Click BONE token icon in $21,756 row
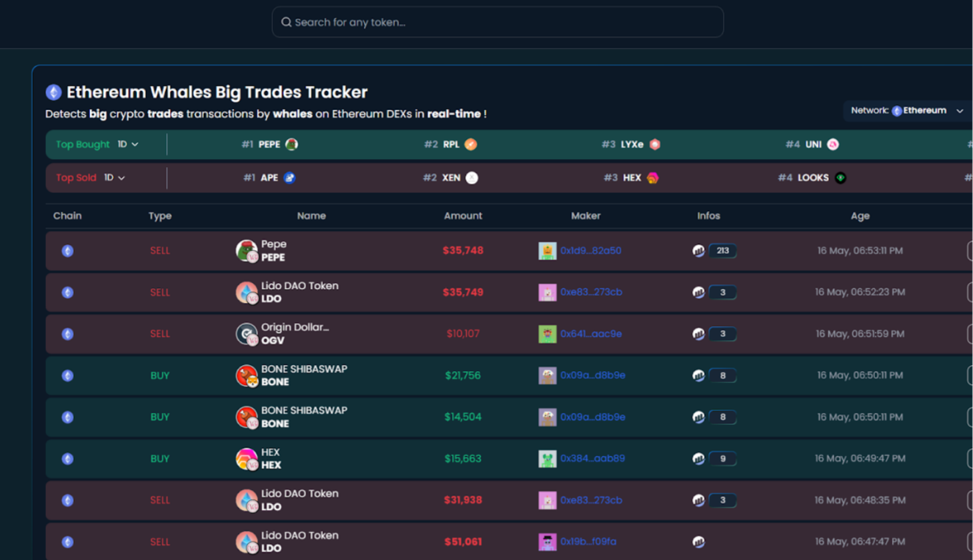973x560 pixels. point(247,376)
